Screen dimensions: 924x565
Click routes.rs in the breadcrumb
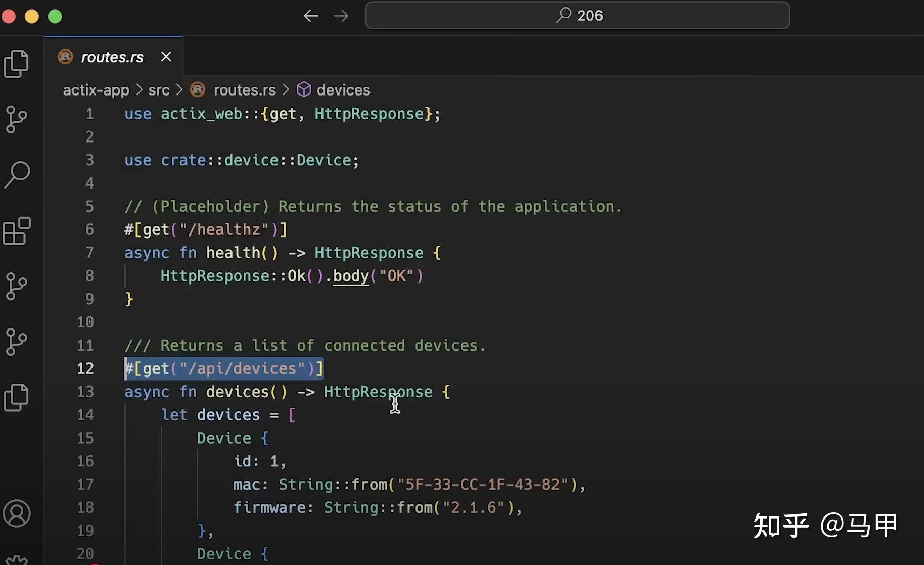245,90
